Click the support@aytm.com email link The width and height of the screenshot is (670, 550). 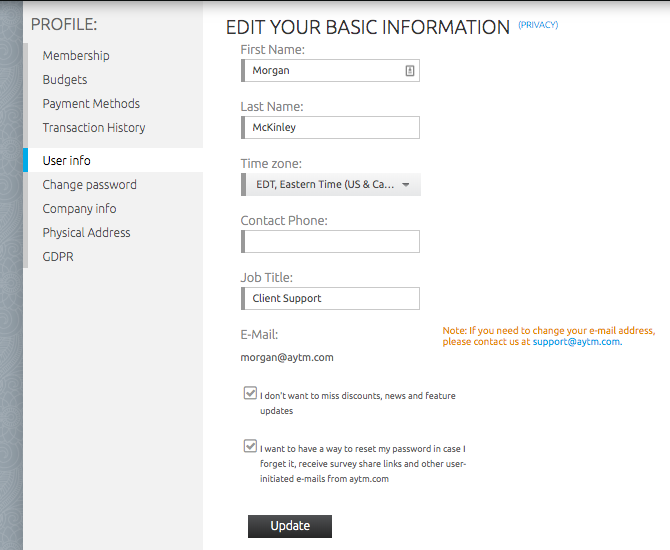[576, 342]
